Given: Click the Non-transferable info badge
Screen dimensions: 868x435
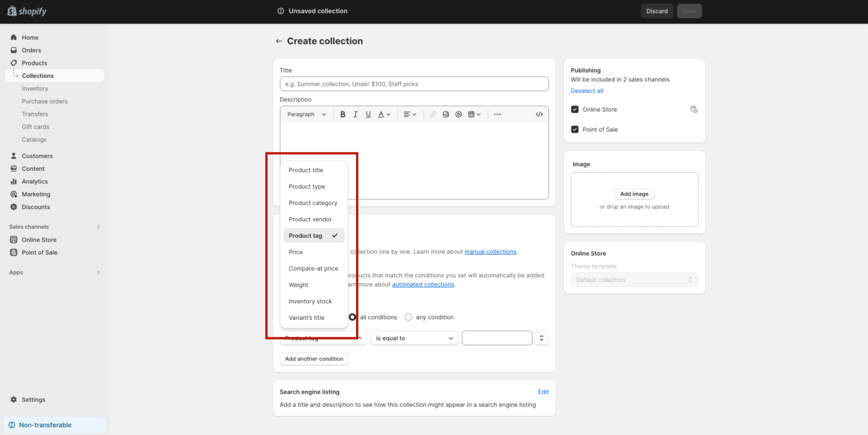Looking at the screenshot, I should tap(55, 425).
